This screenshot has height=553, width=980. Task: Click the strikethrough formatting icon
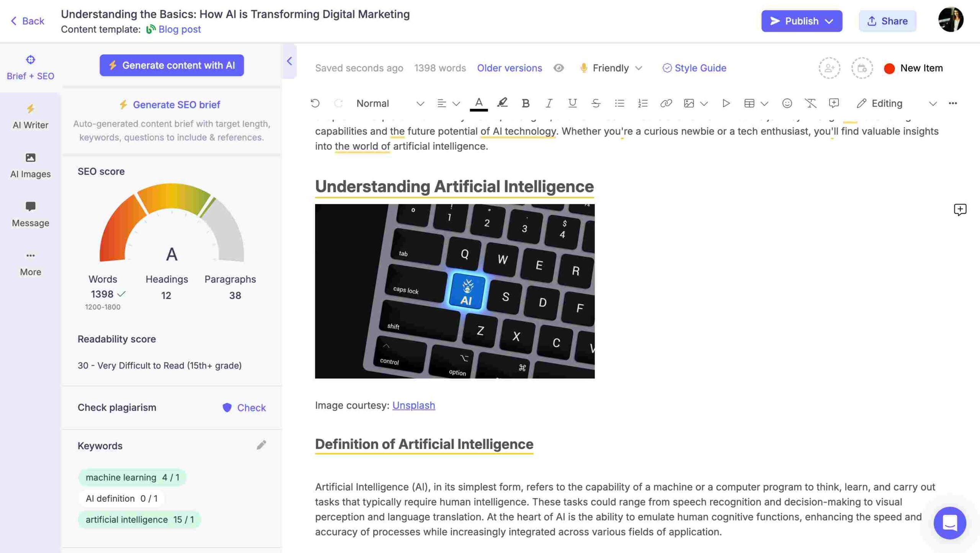coord(595,104)
